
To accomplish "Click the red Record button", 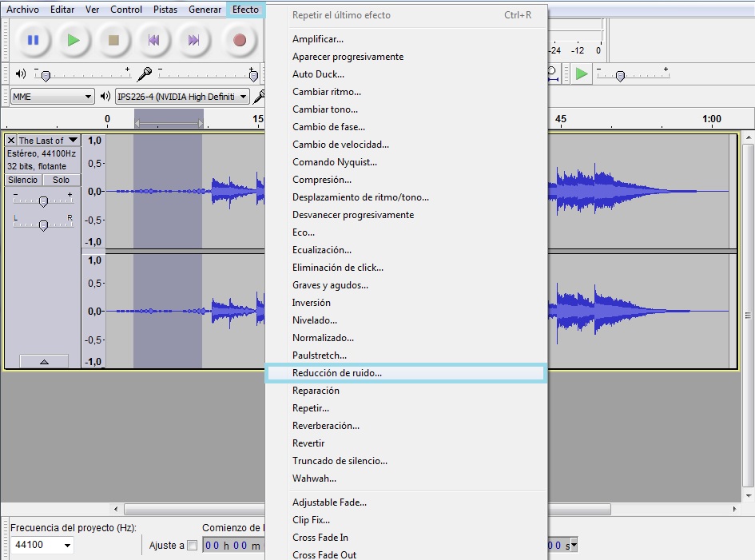I will pos(240,40).
